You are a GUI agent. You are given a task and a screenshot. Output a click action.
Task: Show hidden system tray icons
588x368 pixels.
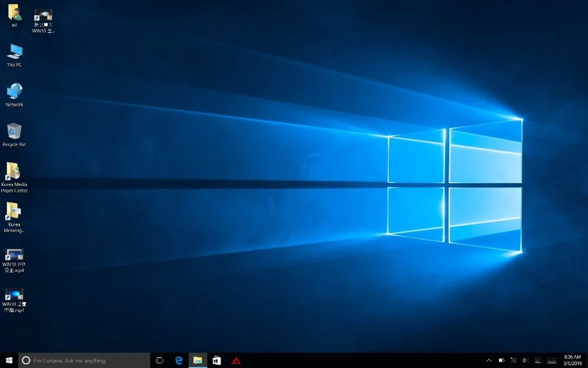[489, 360]
